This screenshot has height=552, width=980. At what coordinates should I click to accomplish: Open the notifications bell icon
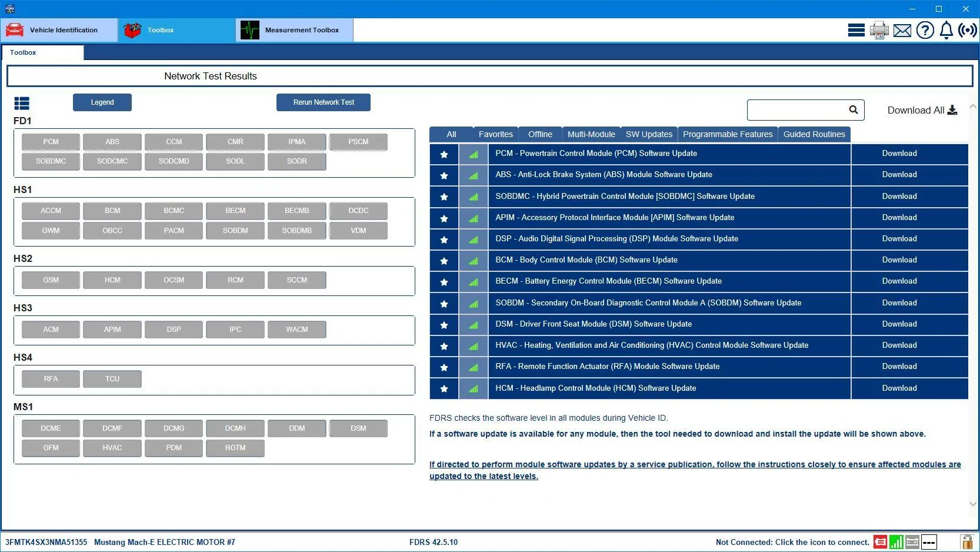click(x=946, y=30)
